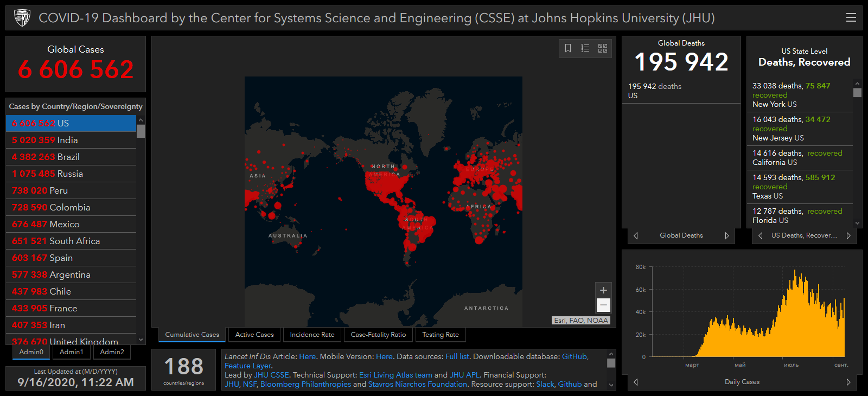868x396 pixels.
Task: Click the Johns Hopkins shield logo
Action: (22, 18)
